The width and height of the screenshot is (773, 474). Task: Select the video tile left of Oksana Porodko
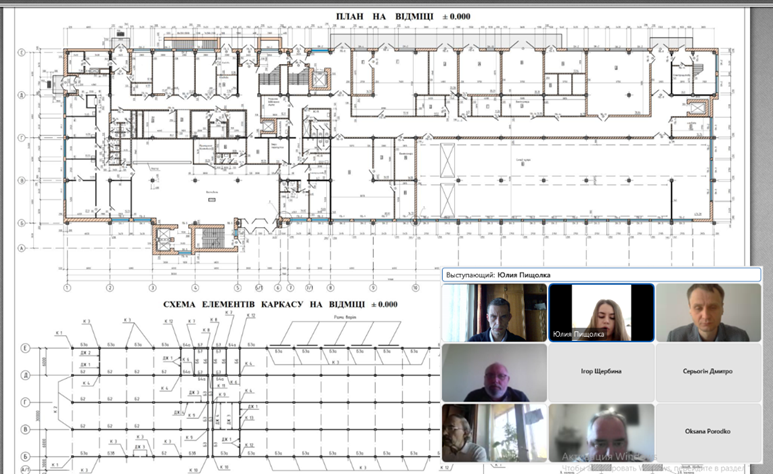(601, 433)
